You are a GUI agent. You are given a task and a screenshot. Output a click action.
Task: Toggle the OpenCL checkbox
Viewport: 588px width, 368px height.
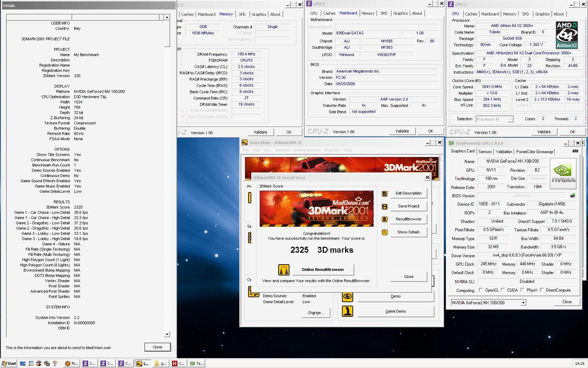[x=481, y=290]
